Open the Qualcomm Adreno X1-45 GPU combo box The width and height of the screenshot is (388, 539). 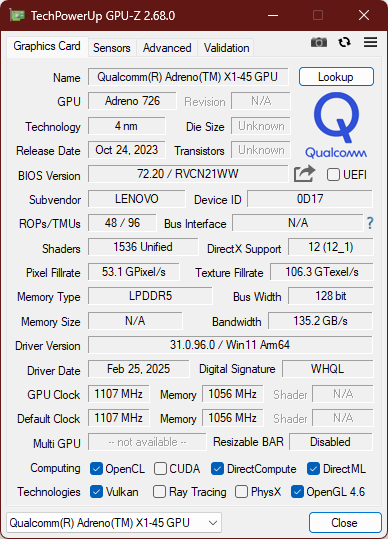click(114, 523)
